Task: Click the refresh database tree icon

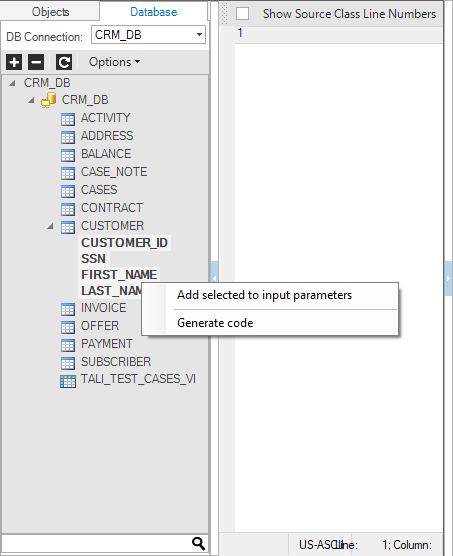Action: click(x=64, y=62)
